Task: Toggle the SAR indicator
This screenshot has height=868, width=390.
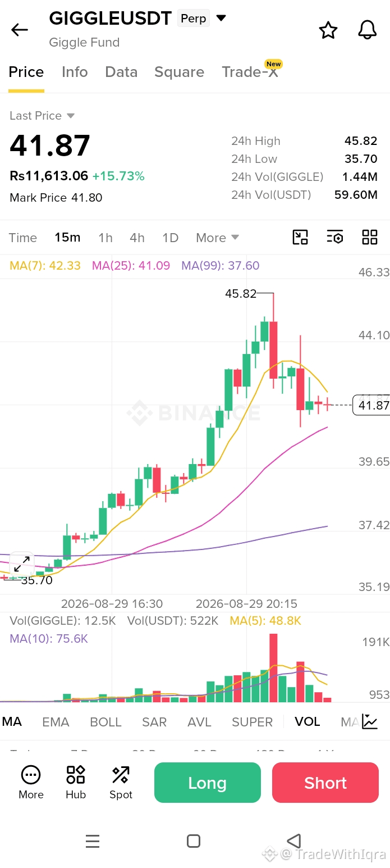Action: (154, 722)
